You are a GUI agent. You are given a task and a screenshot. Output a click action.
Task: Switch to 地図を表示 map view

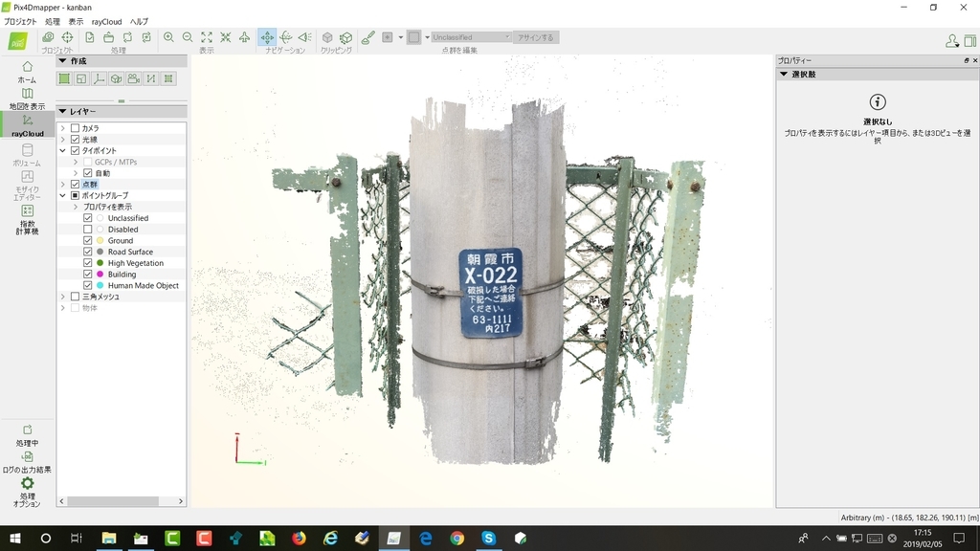pos(27,99)
